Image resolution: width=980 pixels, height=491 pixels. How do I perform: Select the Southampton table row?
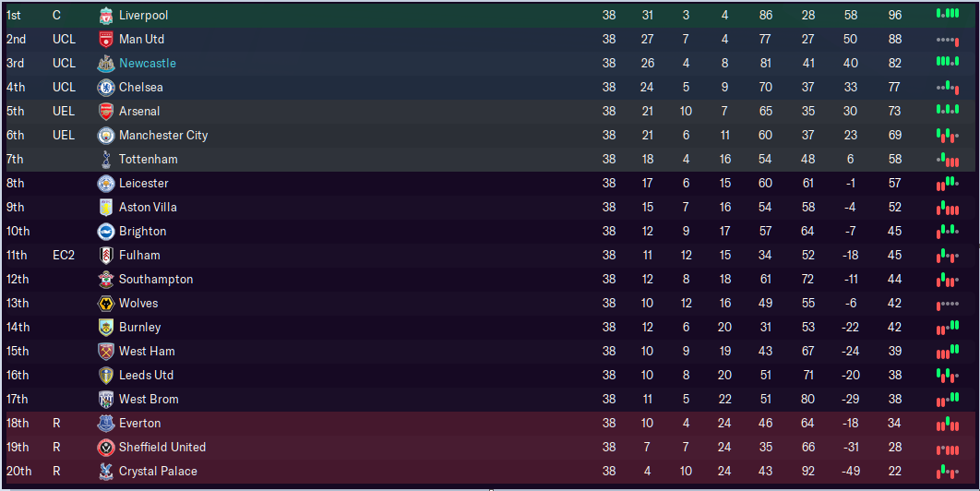[490, 279]
